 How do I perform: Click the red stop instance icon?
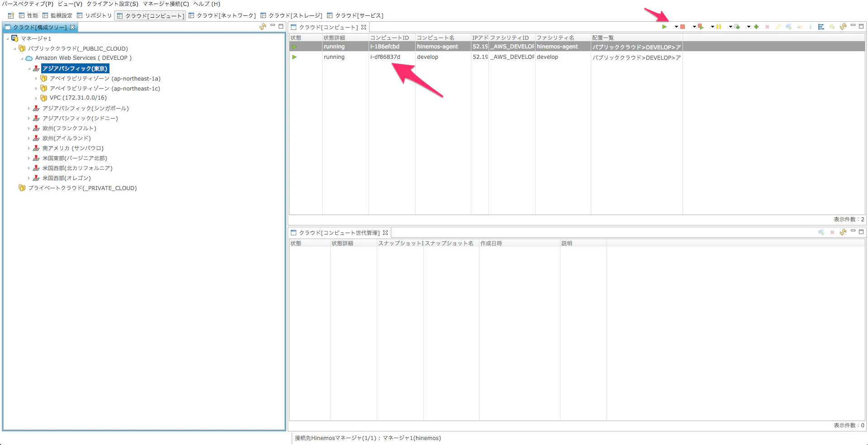(683, 27)
